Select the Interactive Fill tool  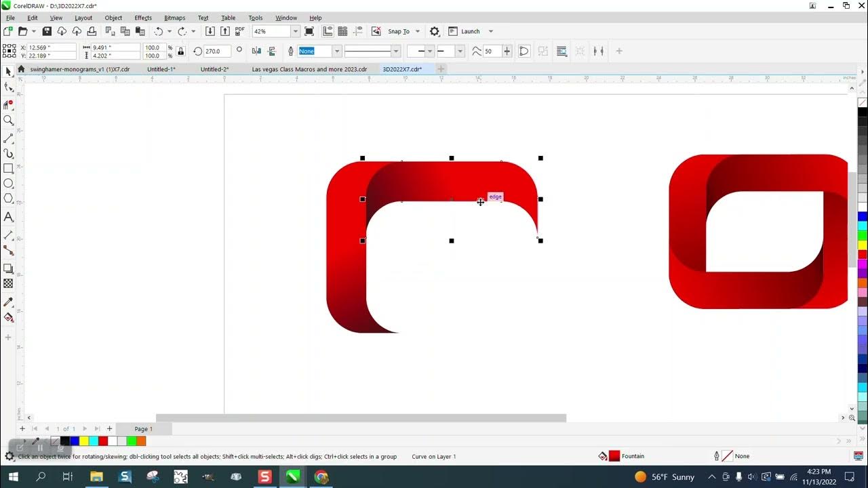[8, 317]
